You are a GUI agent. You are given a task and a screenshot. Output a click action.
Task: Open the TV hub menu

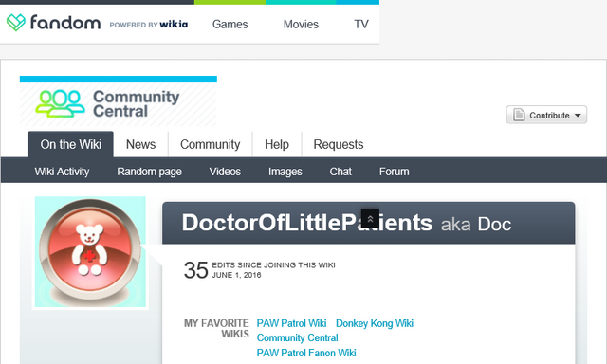click(361, 24)
